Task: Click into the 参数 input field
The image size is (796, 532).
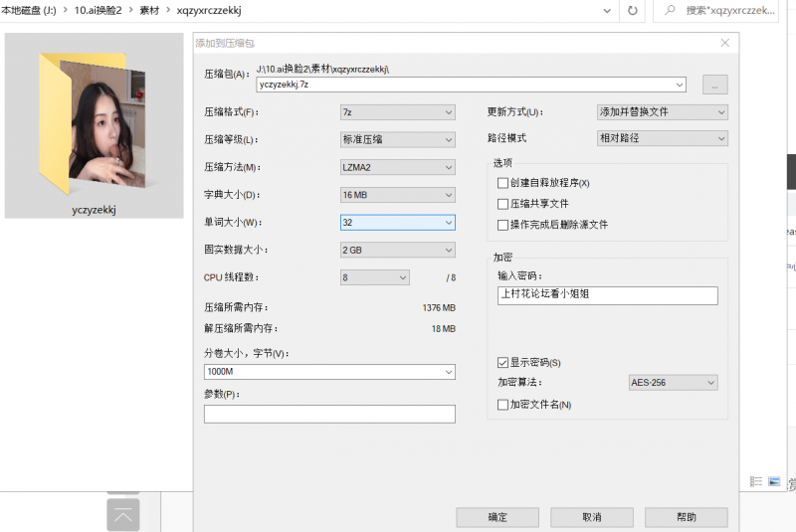Action: [329, 414]
